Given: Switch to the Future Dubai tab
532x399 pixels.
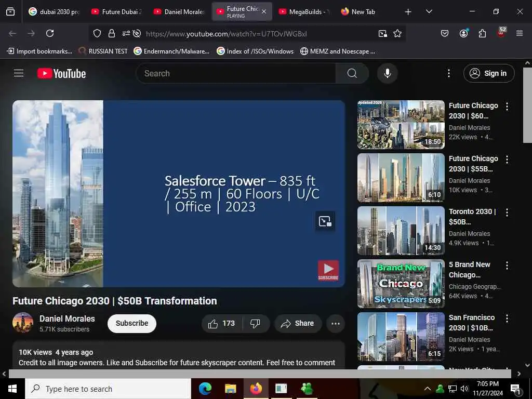Looking at the screenshot, I should [x=117, y=11].
